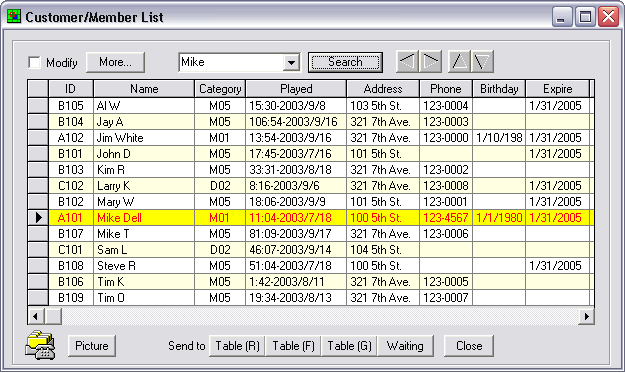Open the Picture button
The image size is (625, 373).
click(x=92, y=346)
